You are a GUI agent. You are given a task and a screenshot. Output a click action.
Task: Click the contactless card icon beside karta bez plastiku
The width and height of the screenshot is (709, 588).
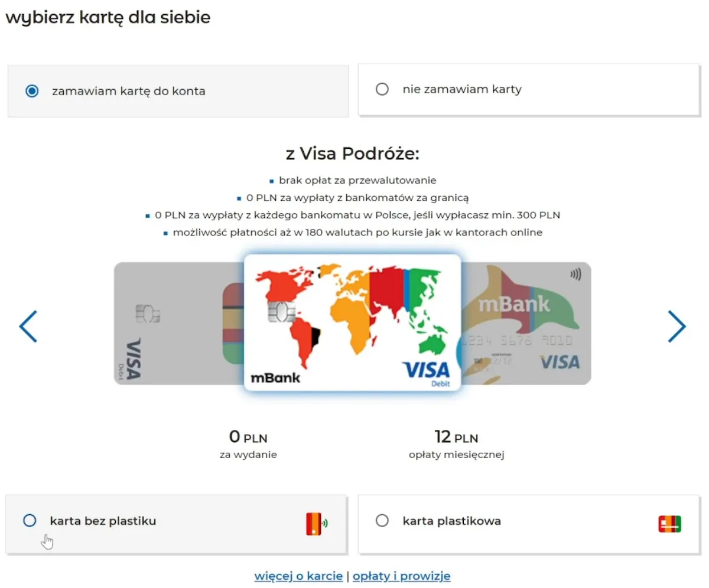point(316,523)
